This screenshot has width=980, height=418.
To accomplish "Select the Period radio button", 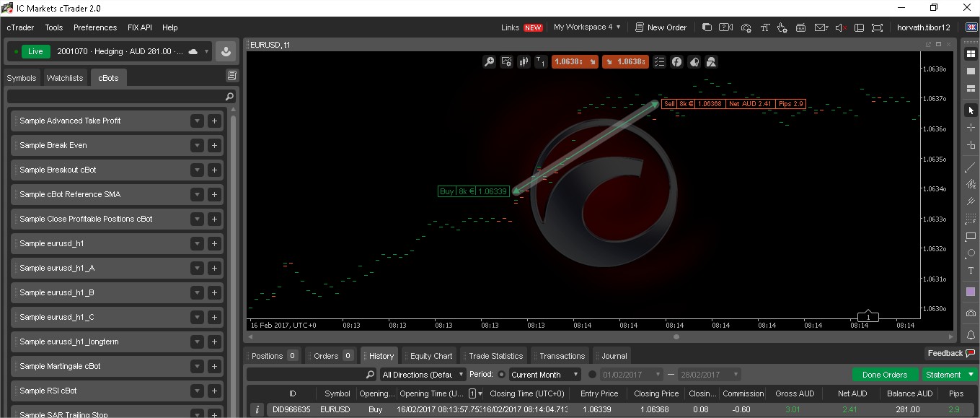I will click(502, 375).
